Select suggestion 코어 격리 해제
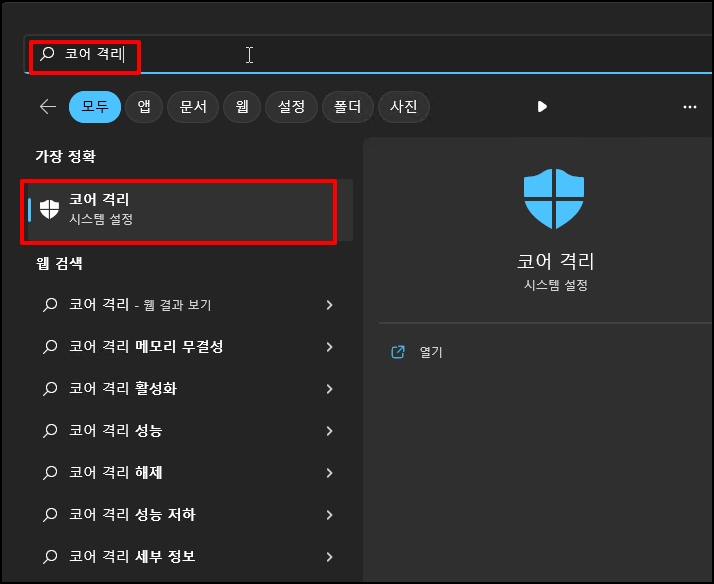This screenshot has height=584, width=714. click(x=188, y=472)
